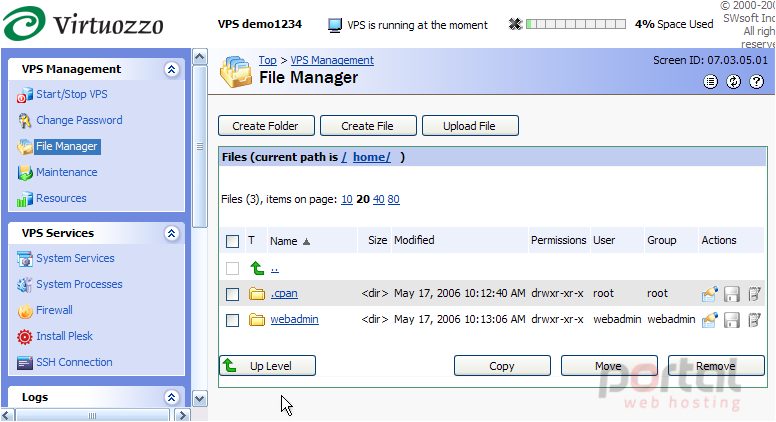776x422 pixels.
Task: Open the Top breadcrumb link
Action: pyautogui.click(x=268, y=60)
